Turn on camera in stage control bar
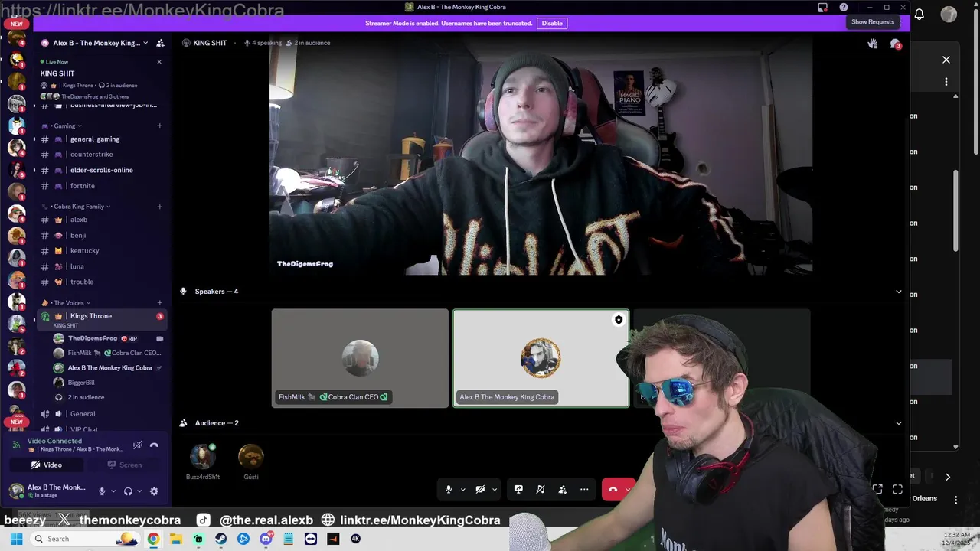 480,489
